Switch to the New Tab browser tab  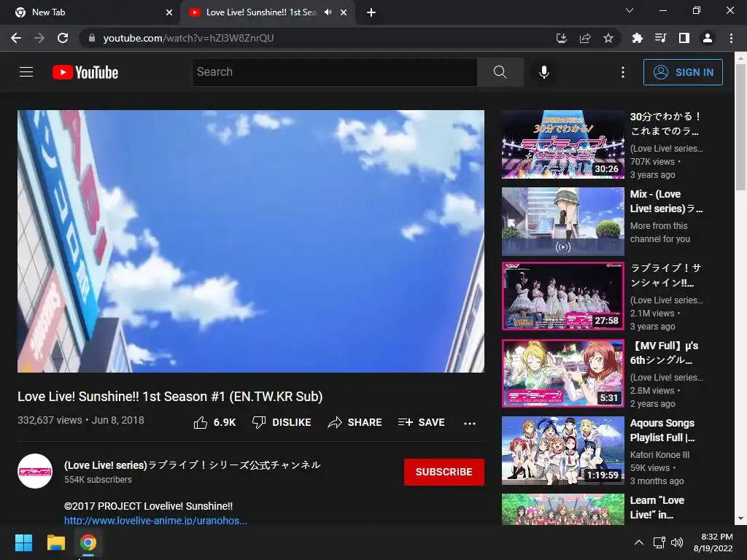[90, 12]
